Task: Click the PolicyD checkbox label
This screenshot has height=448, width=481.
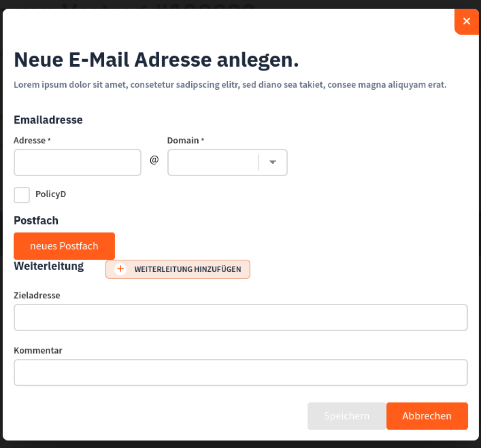Action: (x=51, y=194)
